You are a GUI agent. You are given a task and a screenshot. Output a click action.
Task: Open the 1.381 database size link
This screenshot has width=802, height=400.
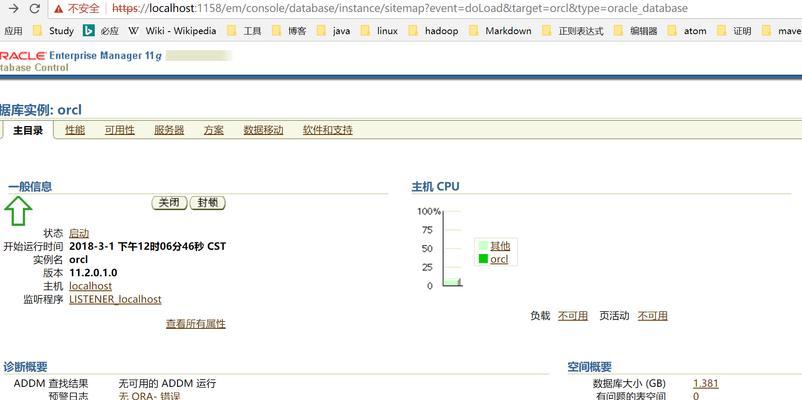(706, 384)
